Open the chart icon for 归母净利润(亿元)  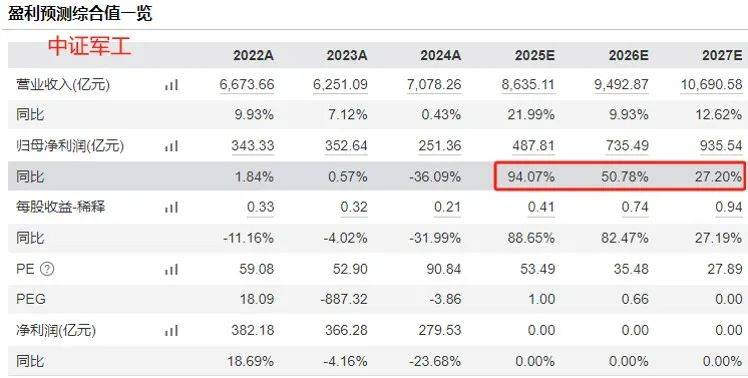tap(171, 146)
